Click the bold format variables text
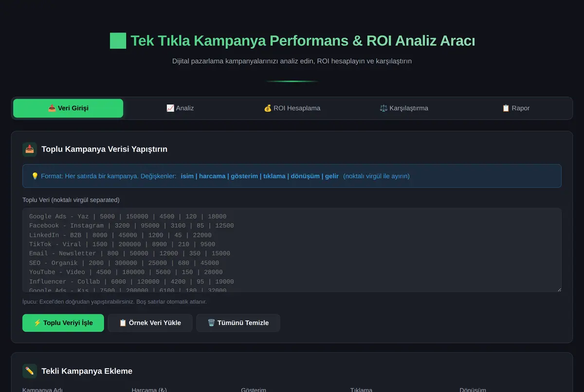This screenshot has height=392, width=584. (259, 176)
